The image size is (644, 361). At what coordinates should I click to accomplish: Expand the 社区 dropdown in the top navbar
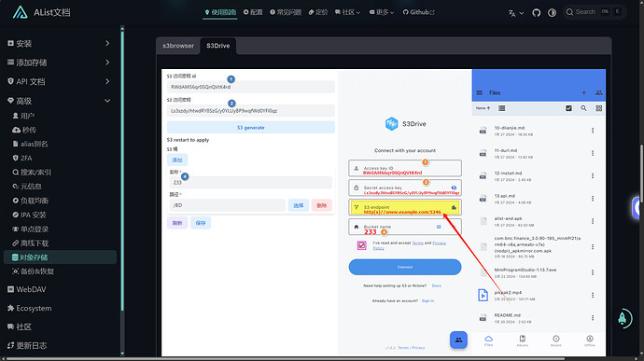click(347, 12)
